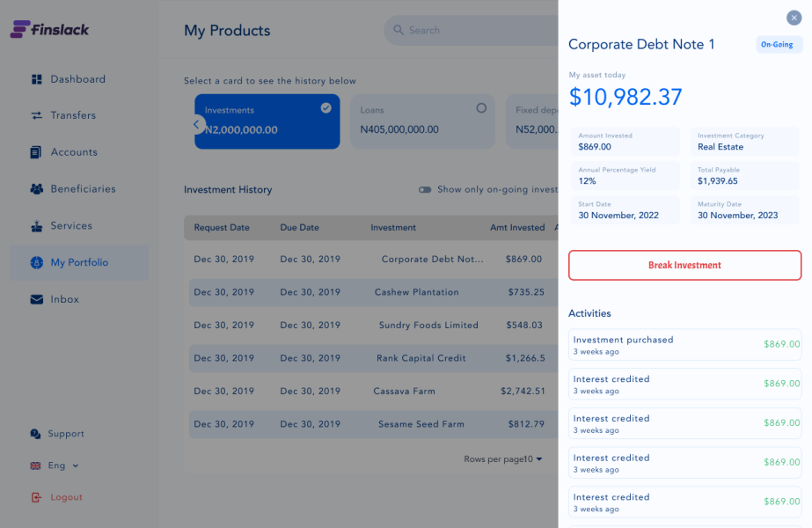This screenshot has height=528, width=812.
Task: Select the Transfers arrows icon
Action: (36, 115)
